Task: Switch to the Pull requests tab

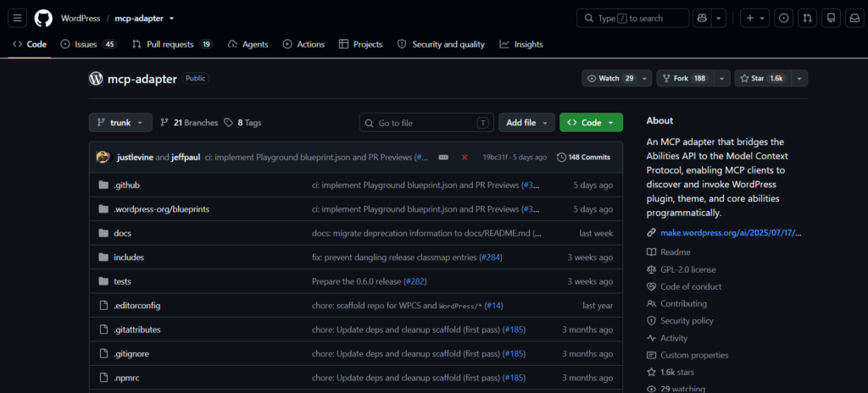Action: 173,44
